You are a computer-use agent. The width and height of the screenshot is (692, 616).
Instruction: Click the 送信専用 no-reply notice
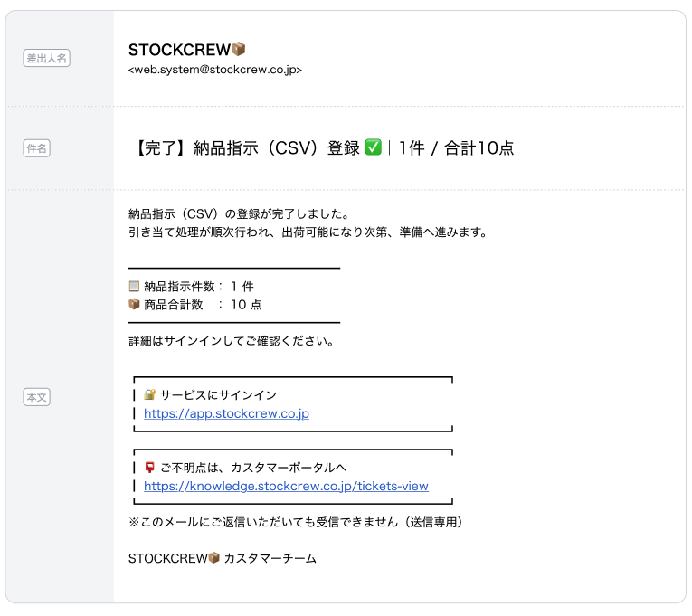pyautogui.click(x=296, y=522)
